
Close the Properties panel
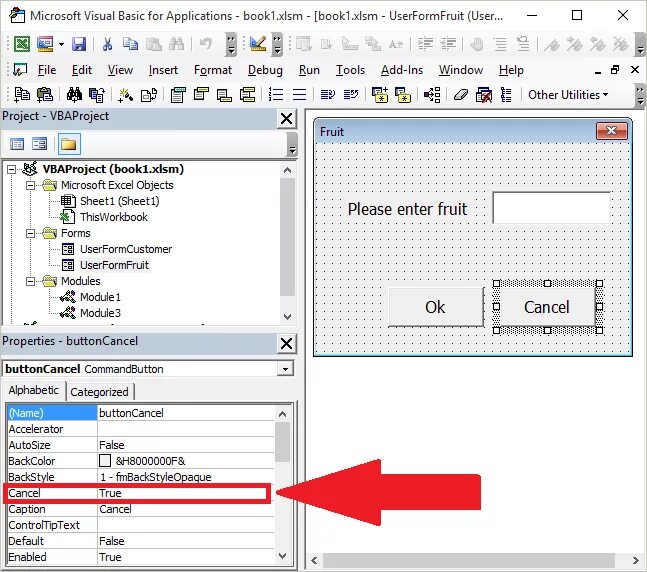[x=286, y=343]
